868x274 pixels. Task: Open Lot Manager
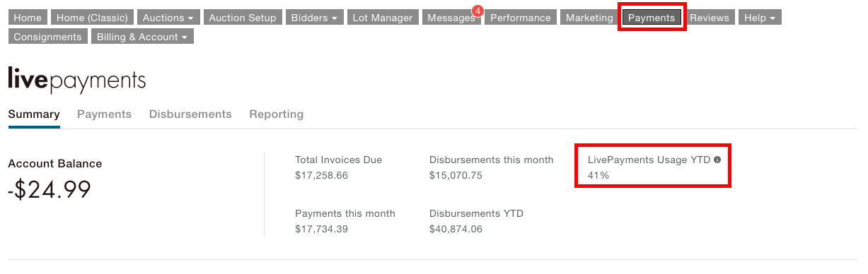click(x=383, y=18)
